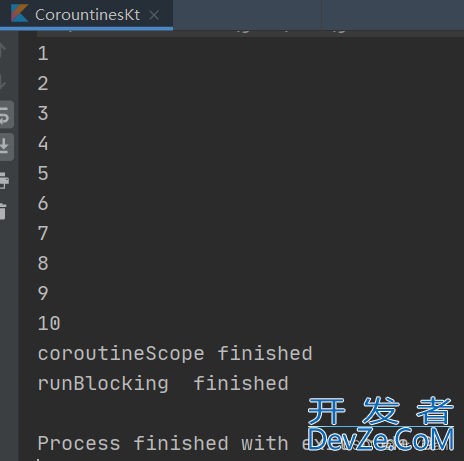Toggle soft-wrap in the console
The height and width of the screenshot is (461, 464).
(x=5, y=115)
